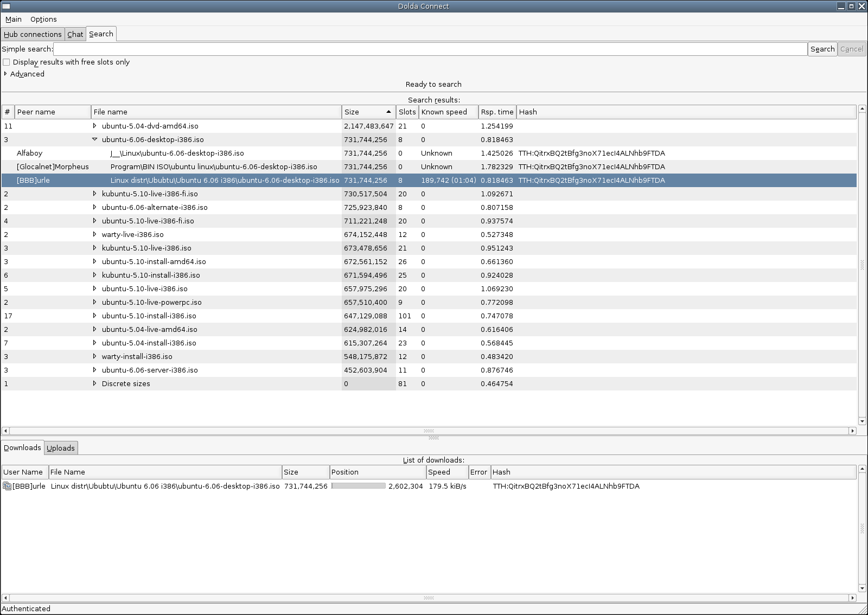Sort results by Size column header
This screenshot has width=868, height=615.
[368, 112]
